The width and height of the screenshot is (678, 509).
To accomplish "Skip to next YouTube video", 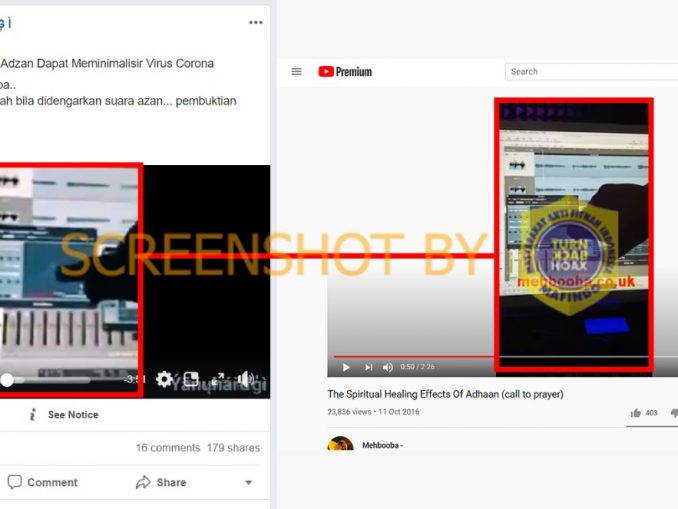I will click(x=368, y=367).
